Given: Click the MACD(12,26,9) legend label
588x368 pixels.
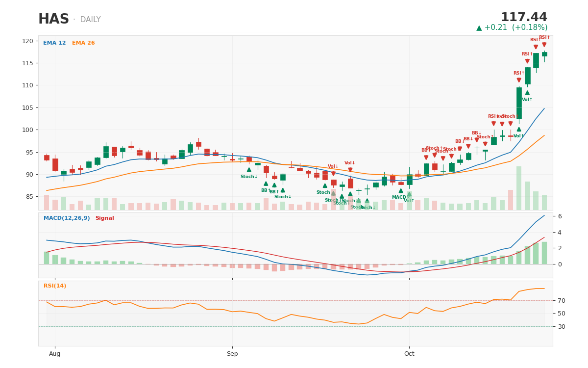Looking at the screenshot, I should coord(67,218).
